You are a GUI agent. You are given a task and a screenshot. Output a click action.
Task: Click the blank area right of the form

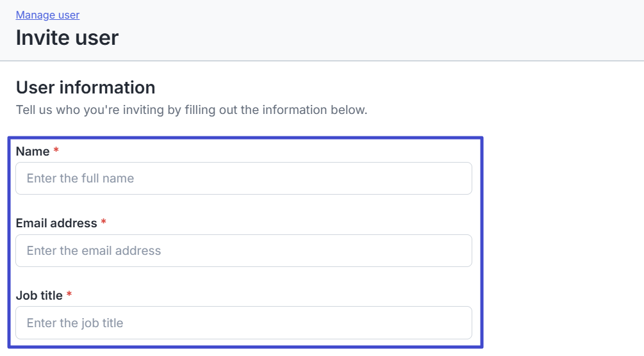click(x=564, y=243)
